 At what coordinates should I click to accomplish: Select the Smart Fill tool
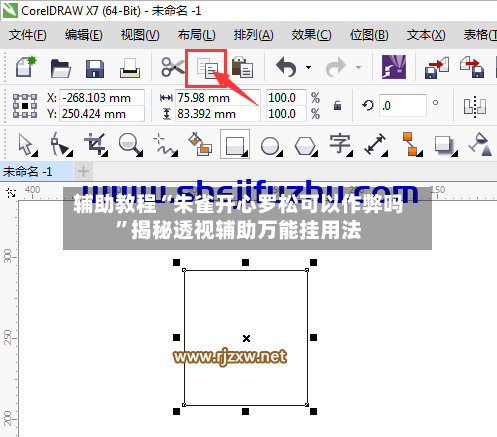coord(200,144)
